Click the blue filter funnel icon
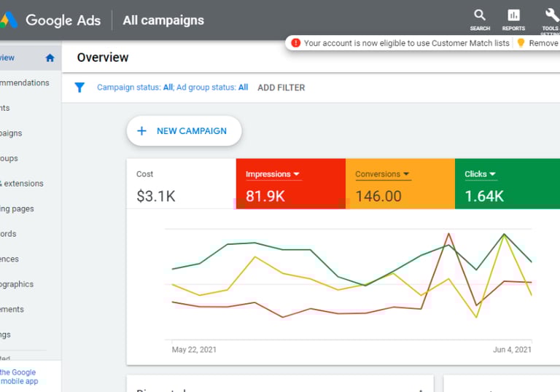560x392 pixels. click(x=79, y=87)
